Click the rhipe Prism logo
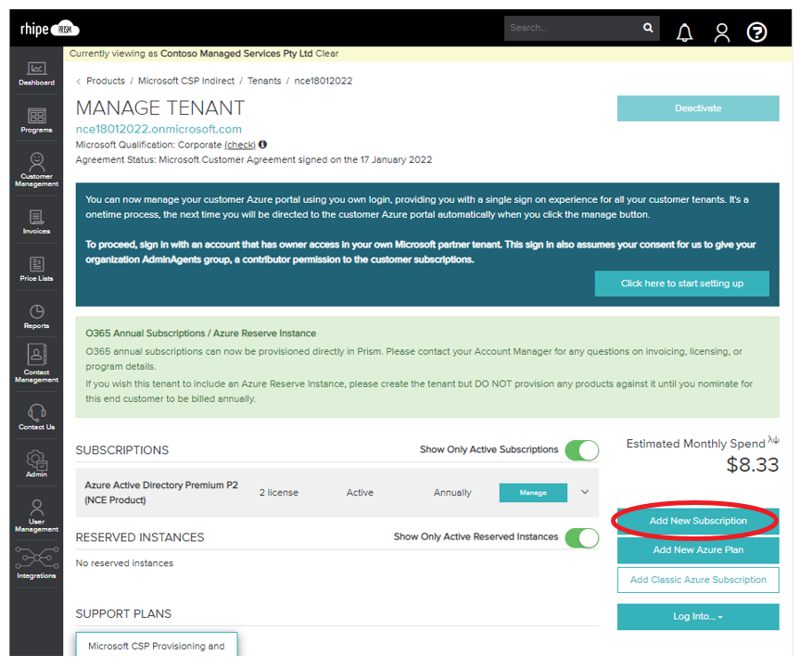Viewport: 812px width, 668px height. 50,29
